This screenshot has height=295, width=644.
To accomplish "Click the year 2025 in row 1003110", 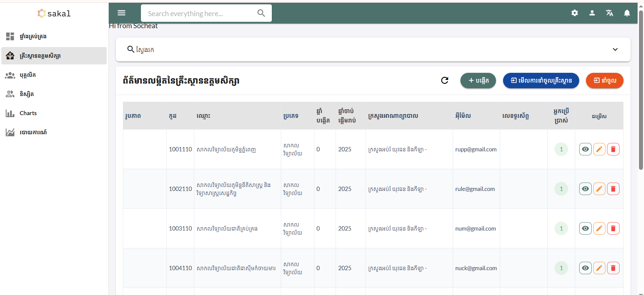I will tap(345, 229).
